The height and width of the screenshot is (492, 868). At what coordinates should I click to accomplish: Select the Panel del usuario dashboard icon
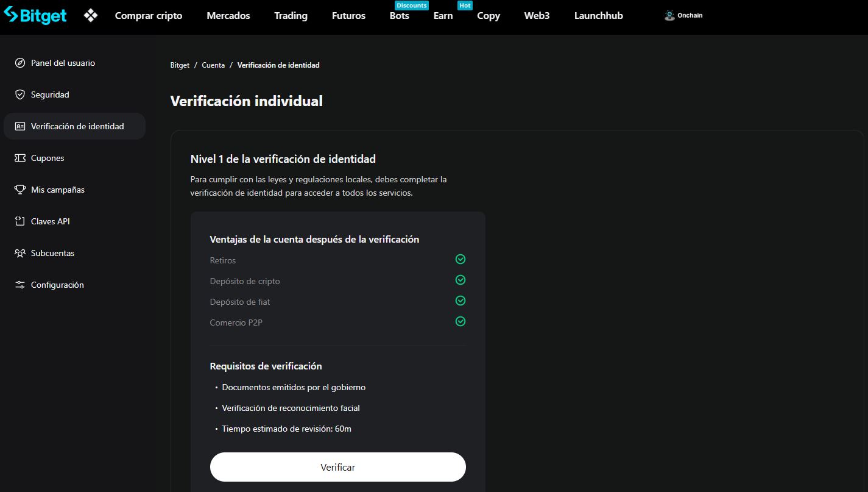(19, 63)
